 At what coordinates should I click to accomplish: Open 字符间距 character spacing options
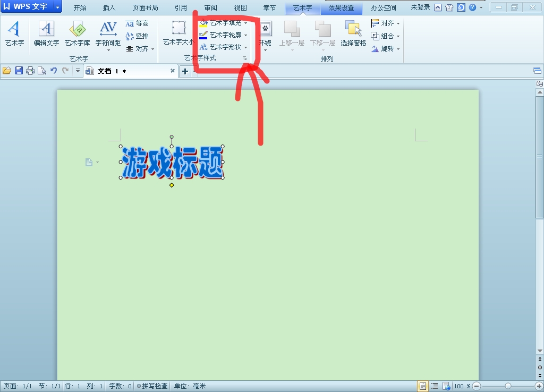[108, 36]
